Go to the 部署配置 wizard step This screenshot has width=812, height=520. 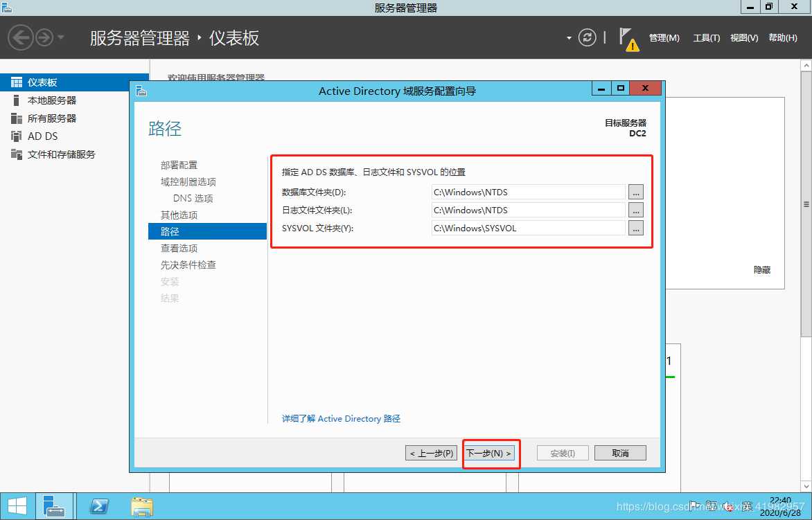pos(179,165)
